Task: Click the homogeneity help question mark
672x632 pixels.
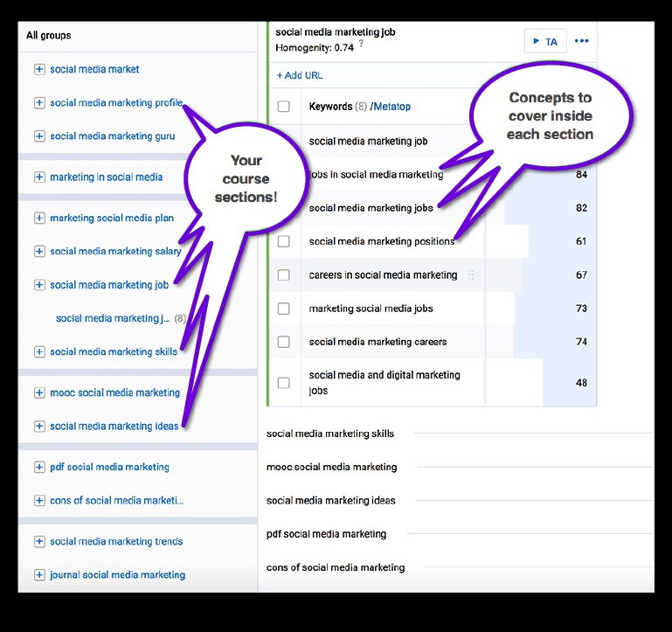Action: click(361, 44)
